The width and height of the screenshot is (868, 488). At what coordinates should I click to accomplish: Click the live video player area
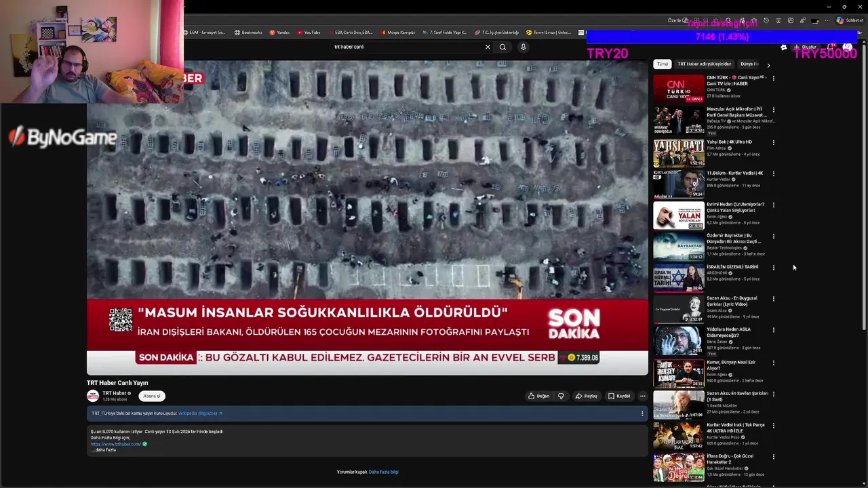[368, 218]
